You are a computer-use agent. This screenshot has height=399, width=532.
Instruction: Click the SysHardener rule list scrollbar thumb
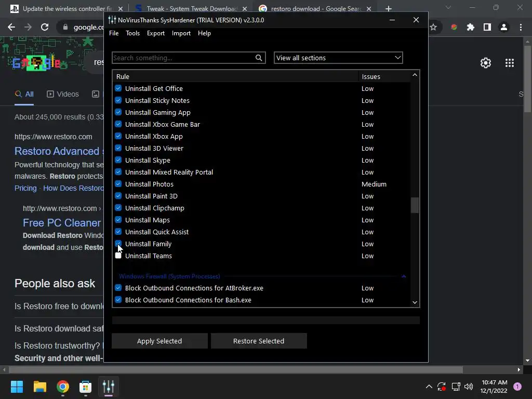pos(415,205)
